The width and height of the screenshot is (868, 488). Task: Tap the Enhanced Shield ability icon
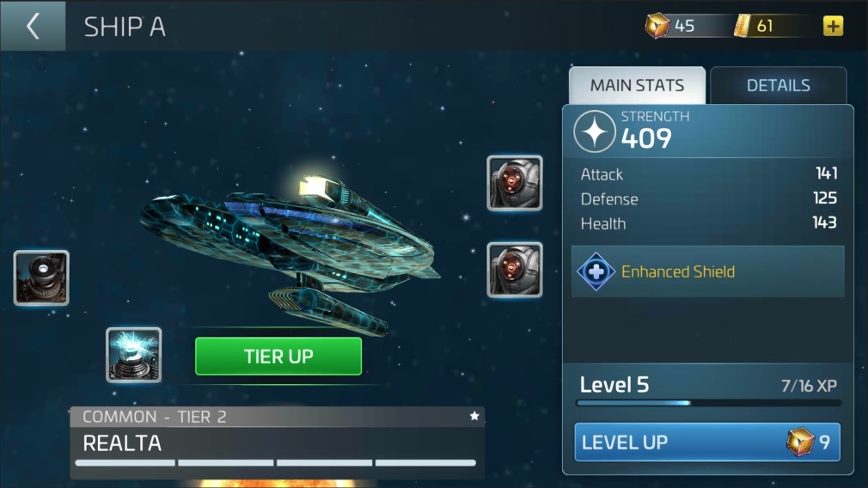596,271
